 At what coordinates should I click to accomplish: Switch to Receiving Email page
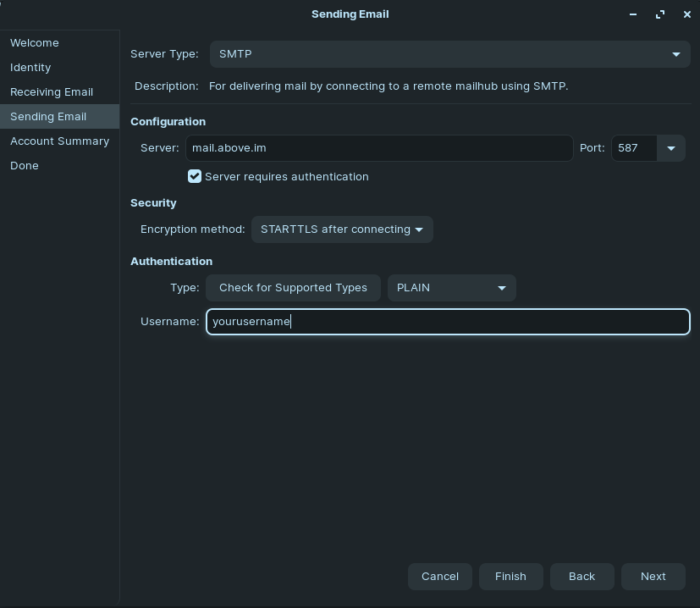[x=52, y=92]
